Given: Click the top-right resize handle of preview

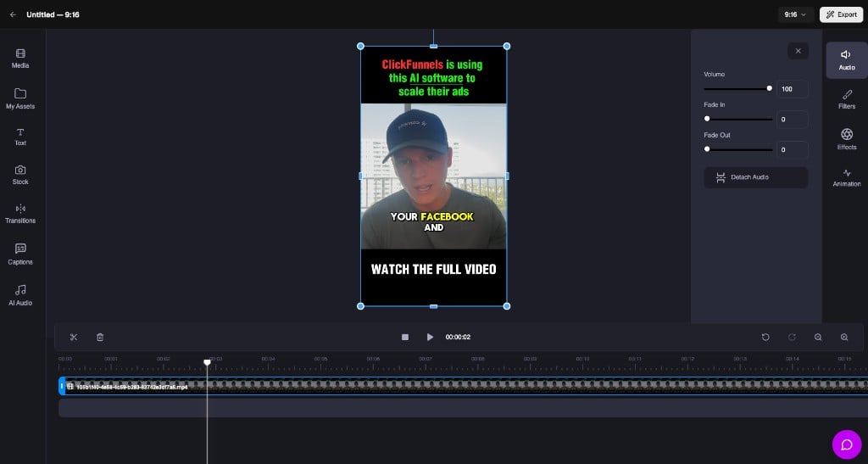Looking at the screenshot, I should click(x=507, y=46).
